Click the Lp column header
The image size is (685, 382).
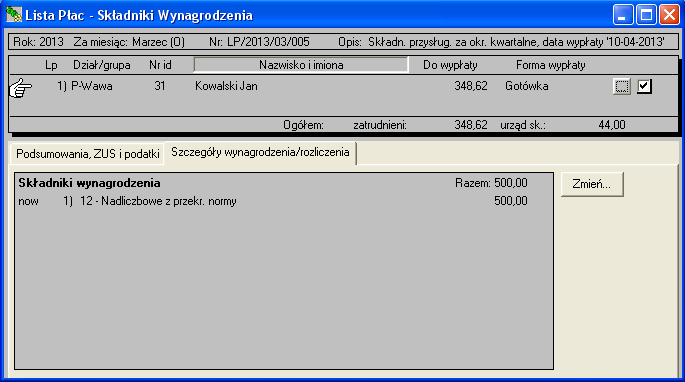[51, 65]
